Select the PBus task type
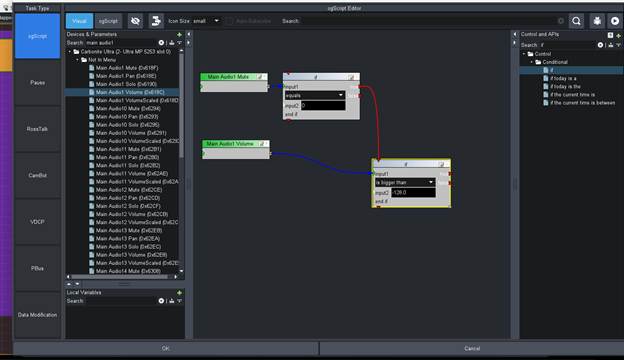 (x=37, y=268)
